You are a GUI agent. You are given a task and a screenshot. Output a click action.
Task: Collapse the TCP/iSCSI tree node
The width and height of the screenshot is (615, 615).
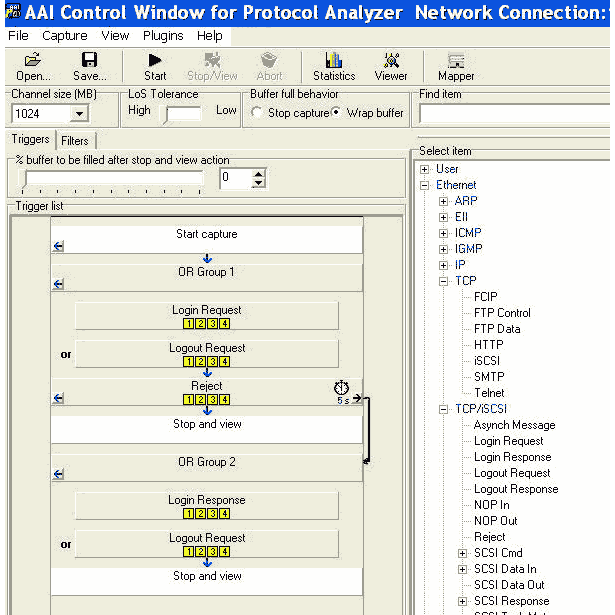tap(444, 409)
